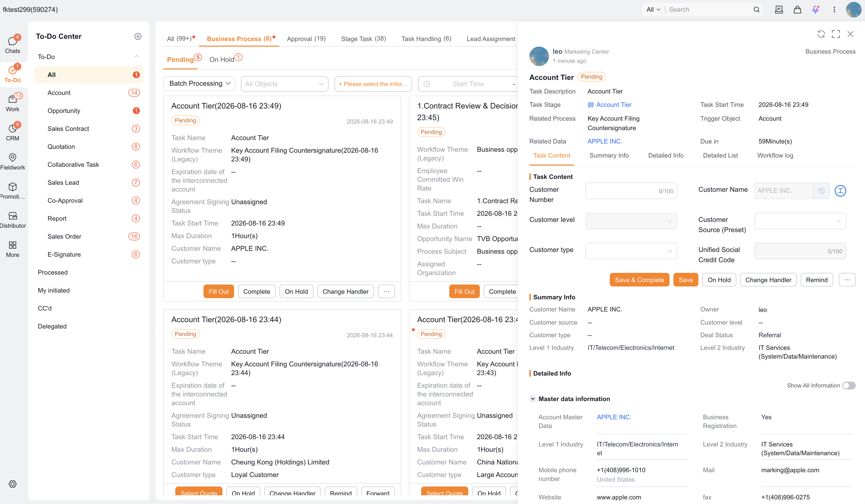Open the vertical three-dot header menu
The width and height of the screenshot is (865, 504).
point(834,10)
